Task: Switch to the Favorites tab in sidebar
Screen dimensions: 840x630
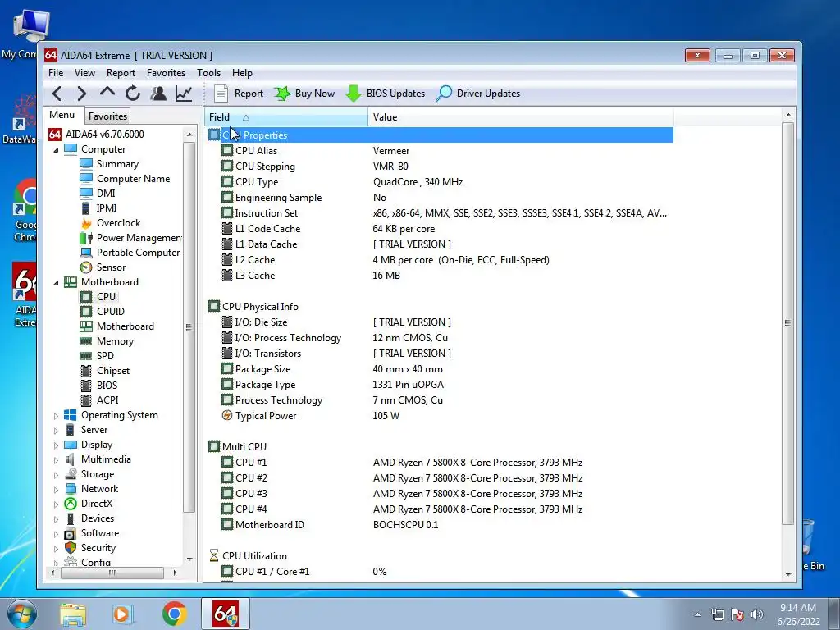Action: click(107, 116)
